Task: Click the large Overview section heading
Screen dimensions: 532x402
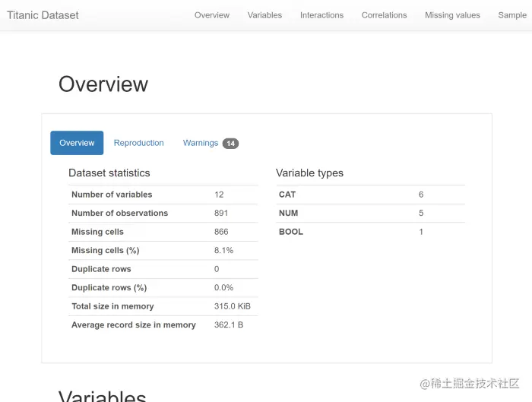Action: pos(103,84)
